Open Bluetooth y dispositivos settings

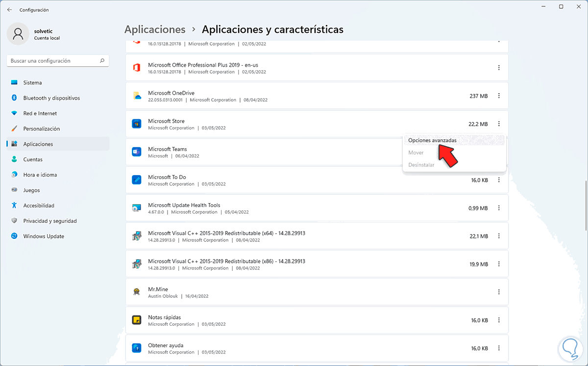[51, 98]
